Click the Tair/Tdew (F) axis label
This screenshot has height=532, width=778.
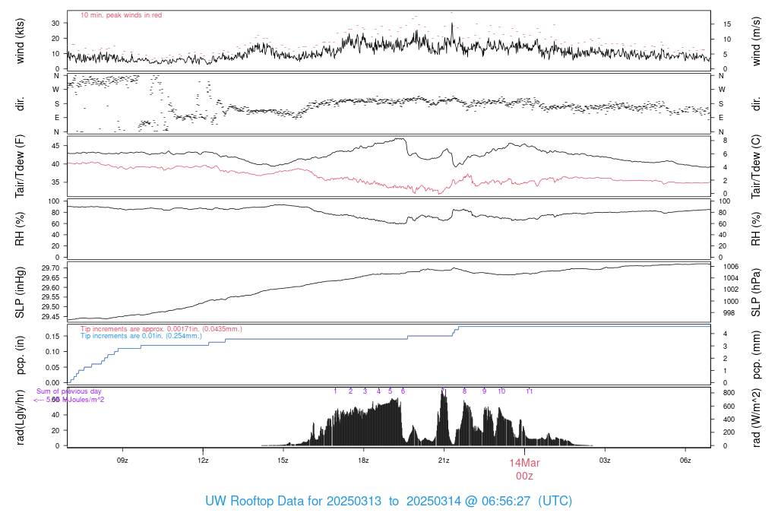click(20, 166)
